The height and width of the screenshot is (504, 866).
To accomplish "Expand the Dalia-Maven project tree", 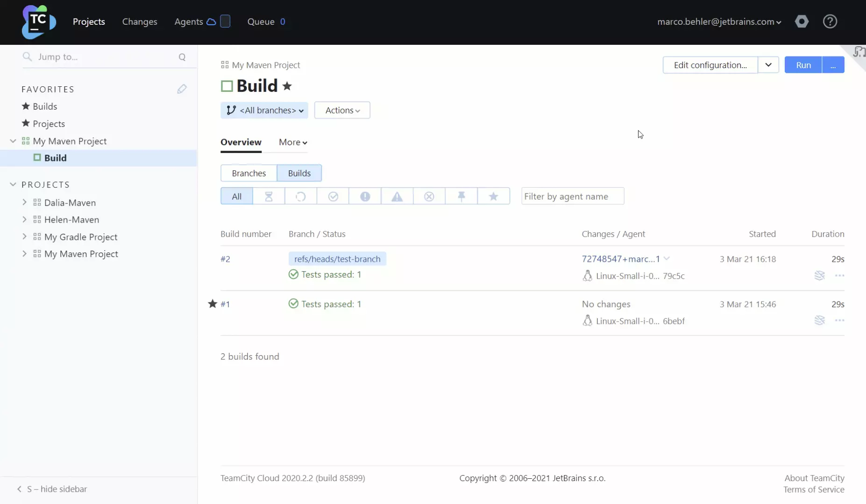I will [25, 203].
